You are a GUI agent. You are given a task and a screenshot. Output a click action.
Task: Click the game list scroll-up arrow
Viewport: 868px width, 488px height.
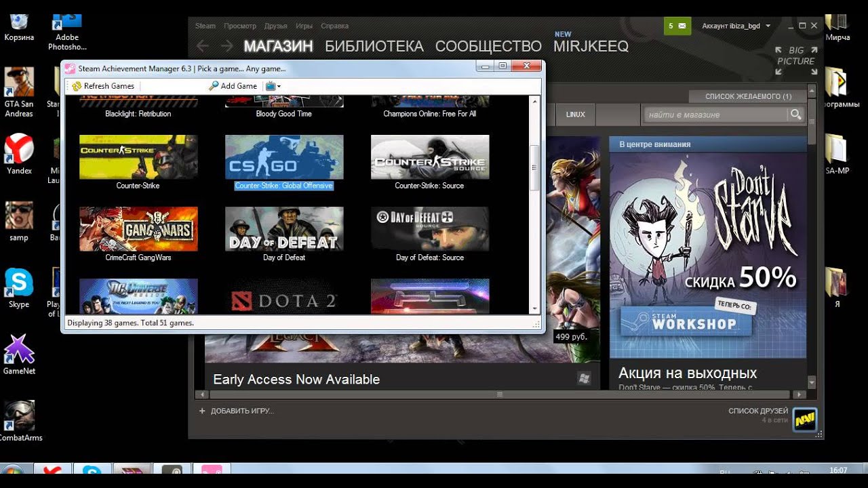coord(534,101)
